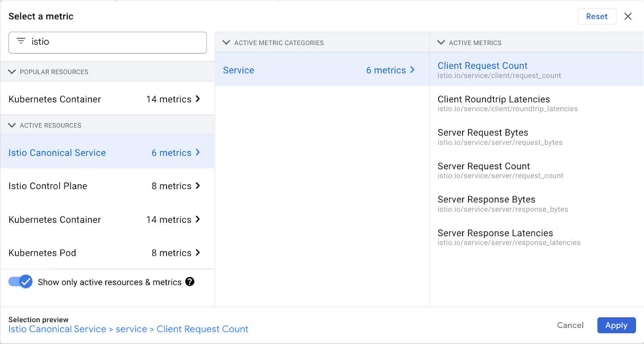
Task: Open the Service metric category
Action: (x=322, y=69)
